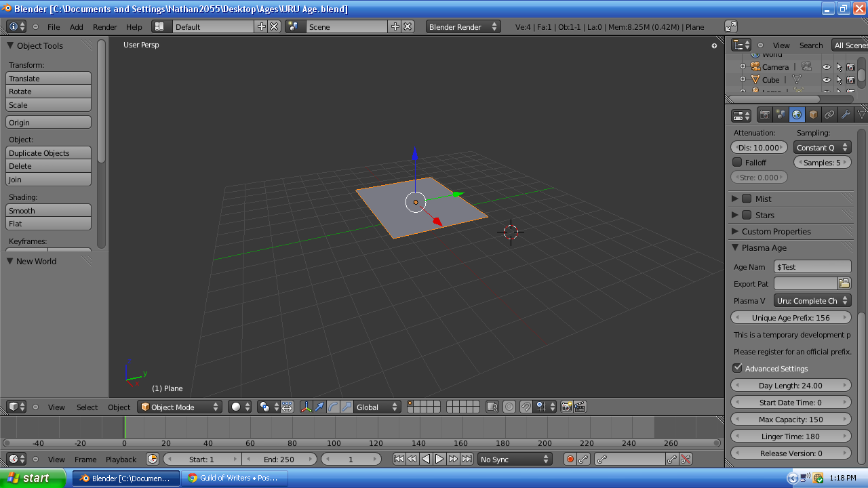Expand the Custom Properties panel
The width and height of the screenshot is (868, 488).
tap(735, 231)
